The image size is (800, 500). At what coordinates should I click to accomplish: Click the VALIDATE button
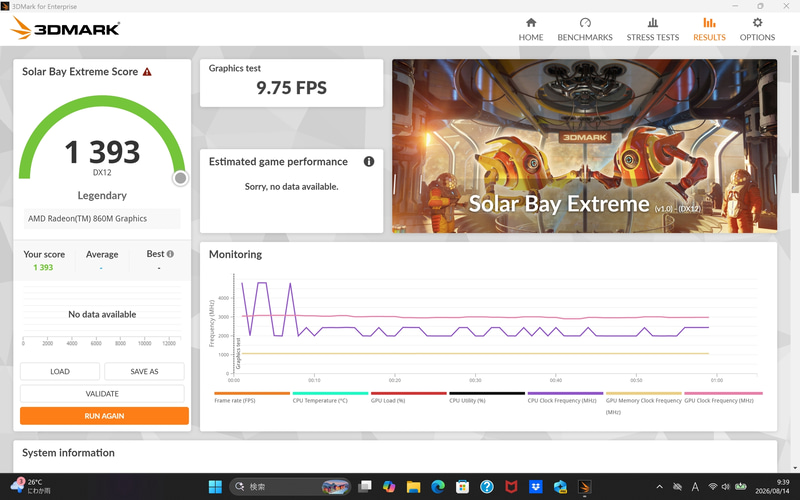(102, 393)
